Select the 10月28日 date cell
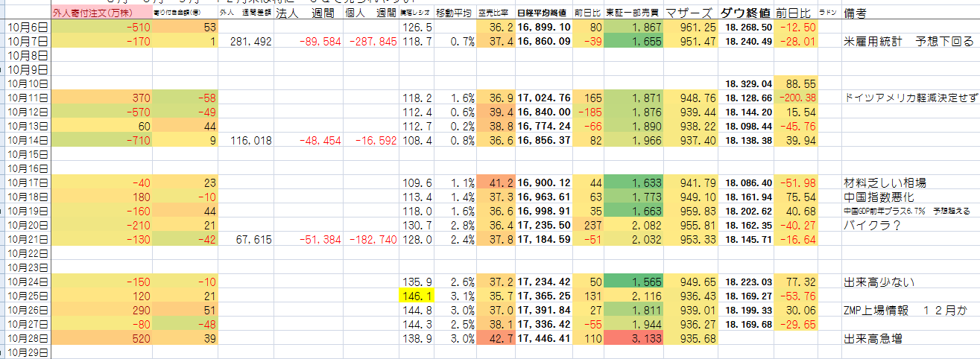This screenshot has width=980, height=359. pos(28,339)
